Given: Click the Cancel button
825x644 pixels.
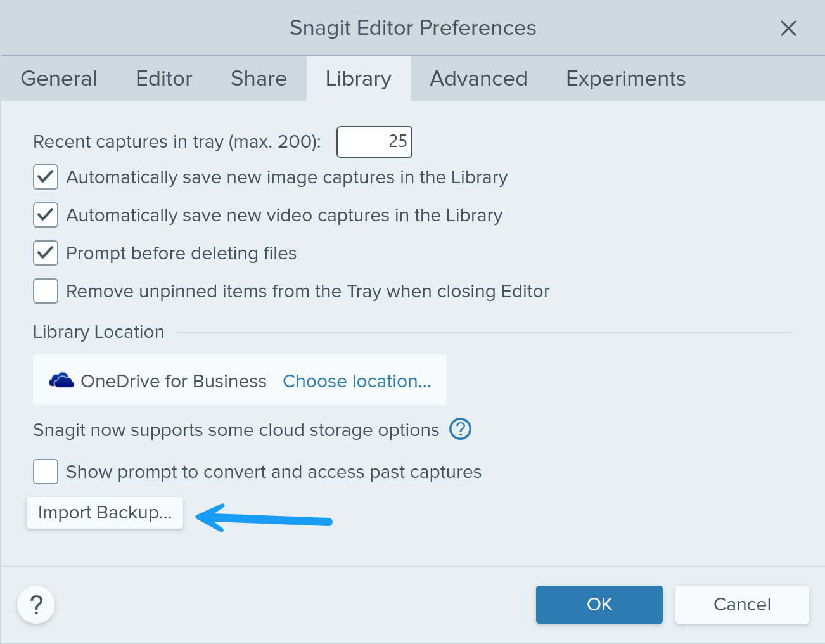Looking at the screenshot, I should click(742, 605).
